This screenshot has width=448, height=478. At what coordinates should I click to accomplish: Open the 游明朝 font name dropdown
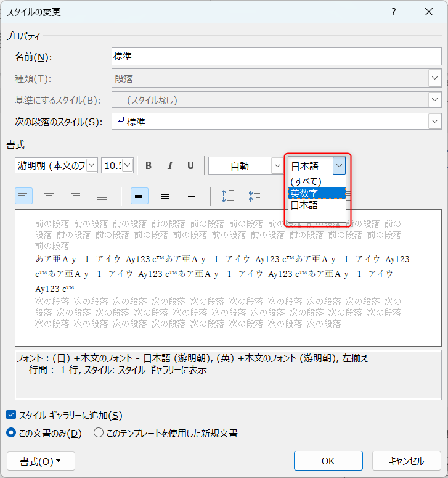tap(92, 165)
